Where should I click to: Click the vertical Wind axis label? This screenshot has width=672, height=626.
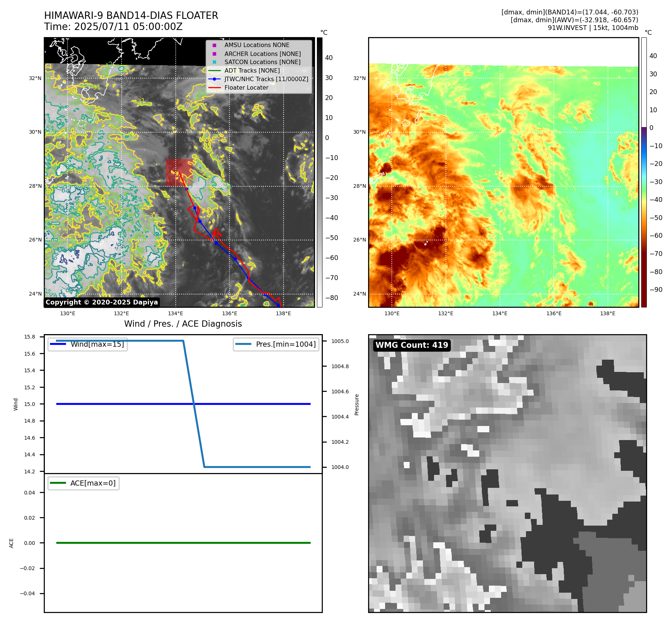[x=16, y=404]
